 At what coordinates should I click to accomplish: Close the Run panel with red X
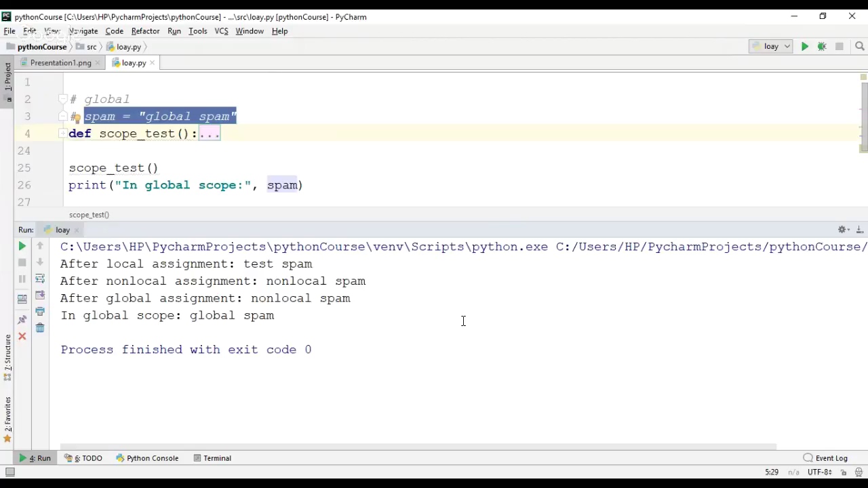22,336
